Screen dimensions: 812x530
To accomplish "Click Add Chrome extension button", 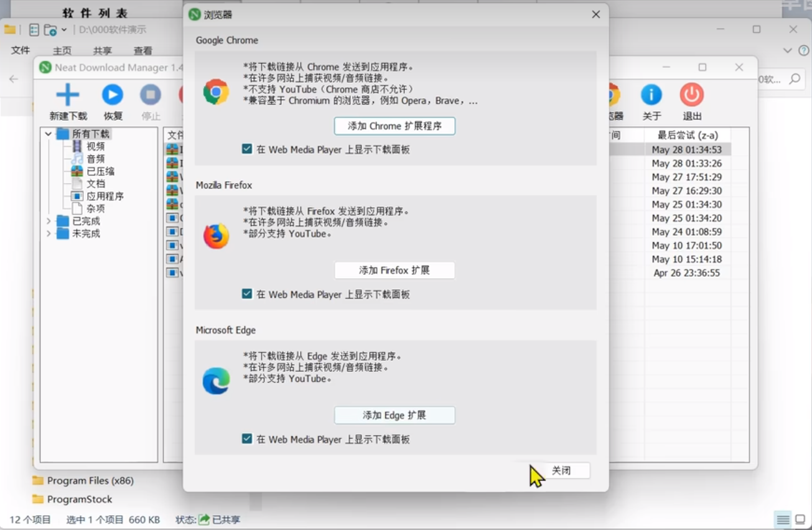I will [394, 126].
